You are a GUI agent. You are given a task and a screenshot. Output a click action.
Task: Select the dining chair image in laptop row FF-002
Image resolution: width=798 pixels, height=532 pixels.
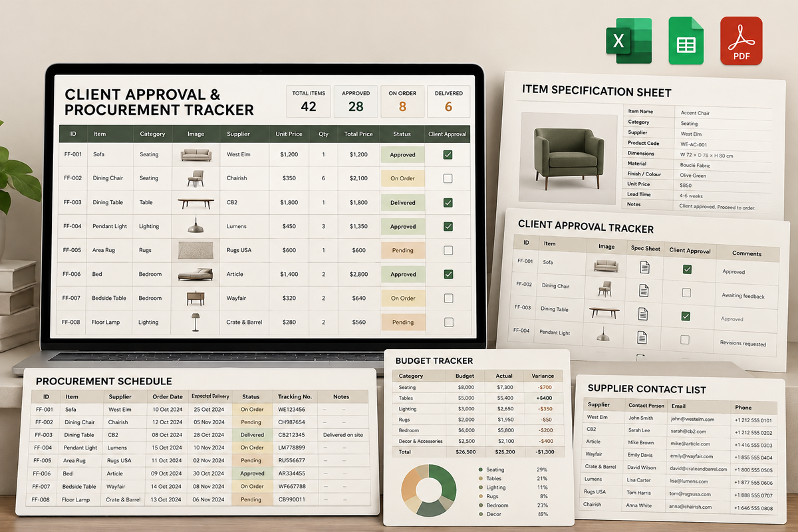(196, 178)
